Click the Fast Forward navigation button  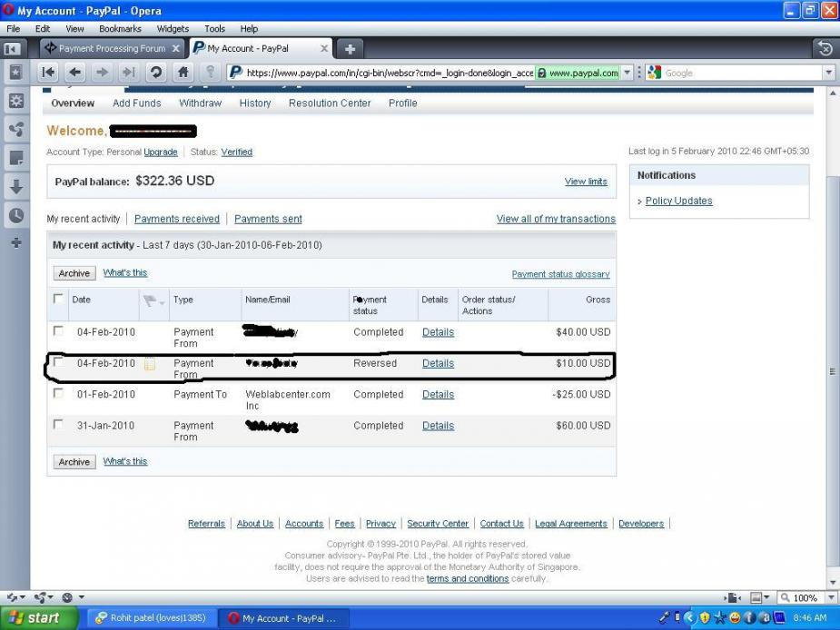129,72
